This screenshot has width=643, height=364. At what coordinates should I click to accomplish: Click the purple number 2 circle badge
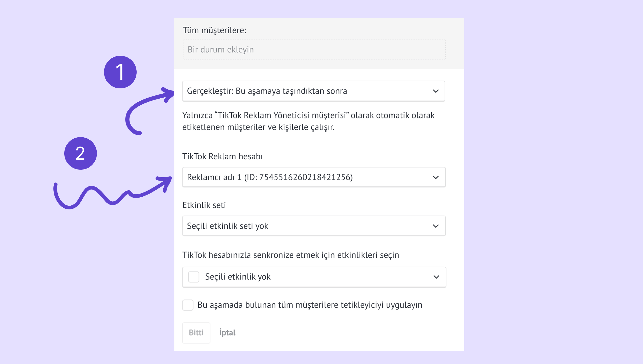81,153
